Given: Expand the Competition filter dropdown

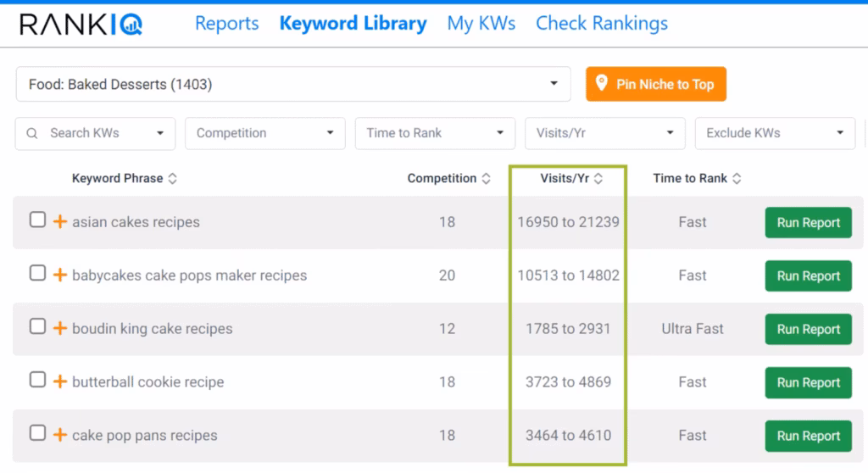Looking at the screenshot, I should [x=264, y=133].
